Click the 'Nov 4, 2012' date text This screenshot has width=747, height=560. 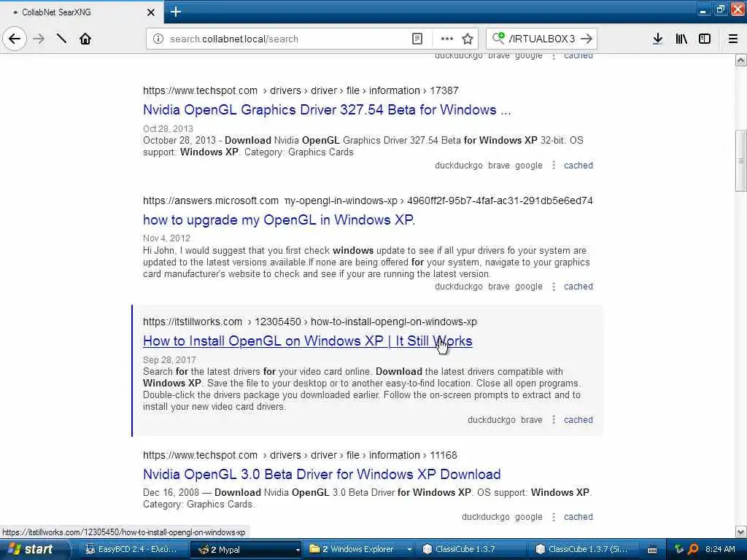click(166, 238)
